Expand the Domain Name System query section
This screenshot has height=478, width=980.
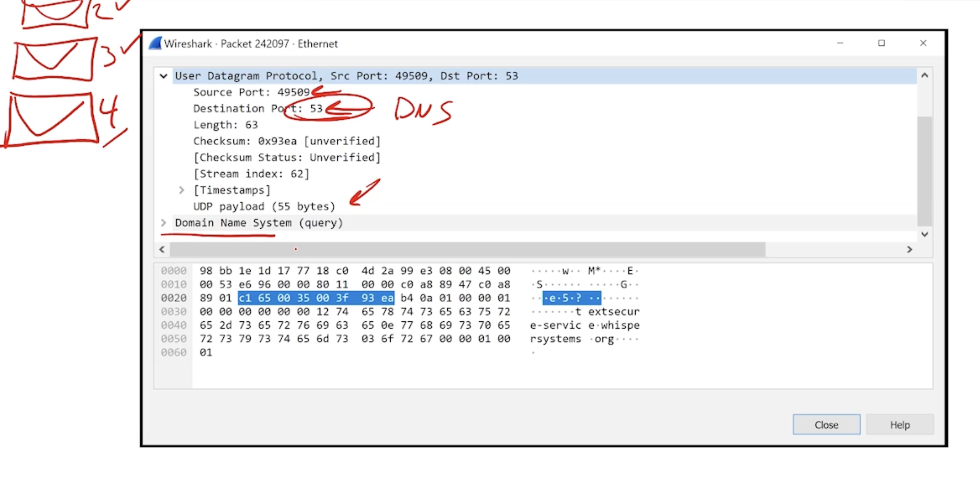164,223
